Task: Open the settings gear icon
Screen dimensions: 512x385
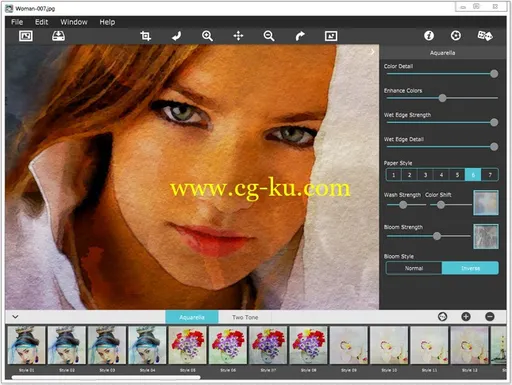Action: (x=456, y=35)
